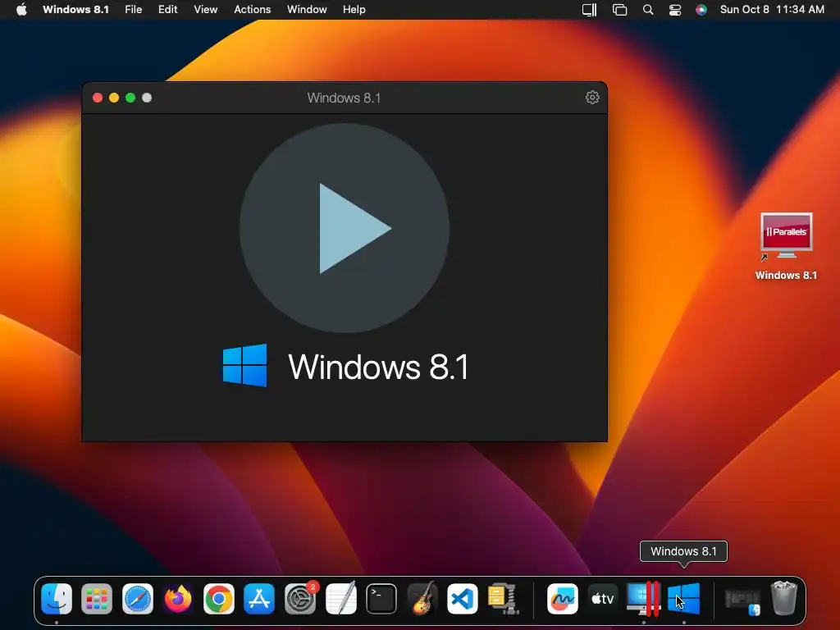Activate Siri from the menu bar
The height and width of the screenshot is (630, 840).
[x=701, y=10]
